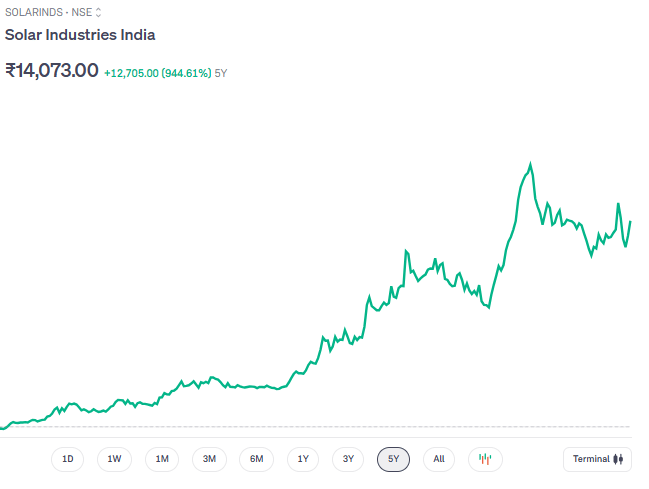Select the 1W time range
The height and width of the screenshot is (489, 649).
115,459
